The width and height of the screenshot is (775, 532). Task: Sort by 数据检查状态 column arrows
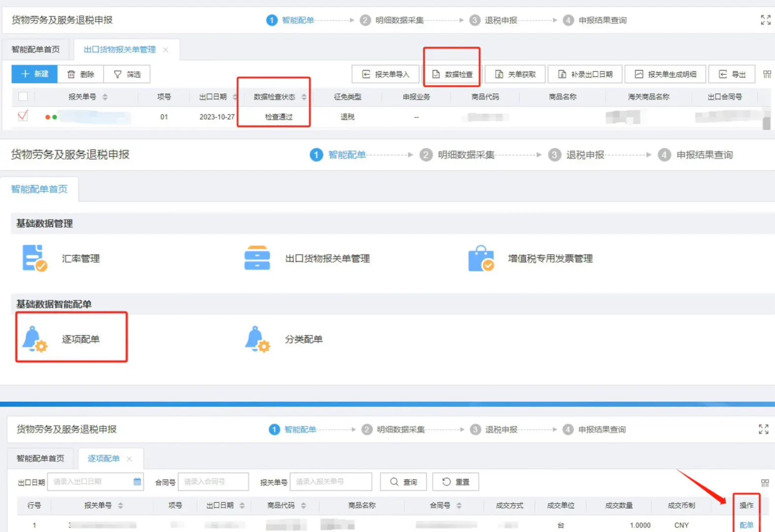(x=304, y=97)
